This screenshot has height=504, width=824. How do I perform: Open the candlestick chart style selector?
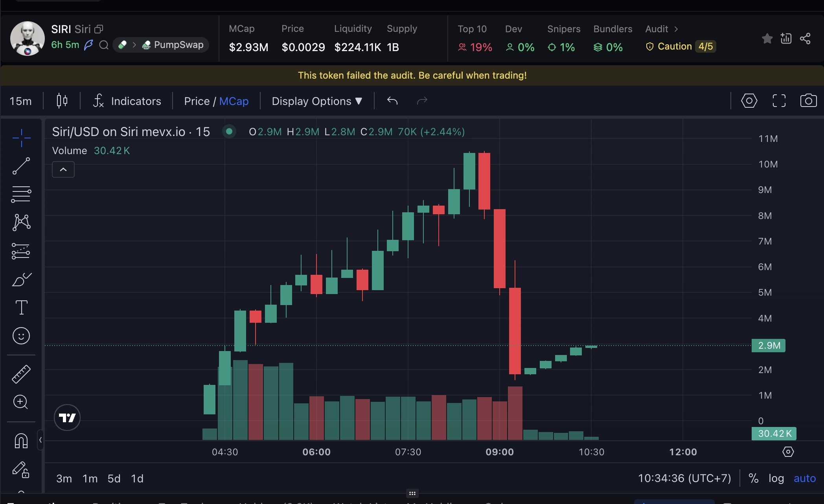pyautogui.click(x=62, y=101)
